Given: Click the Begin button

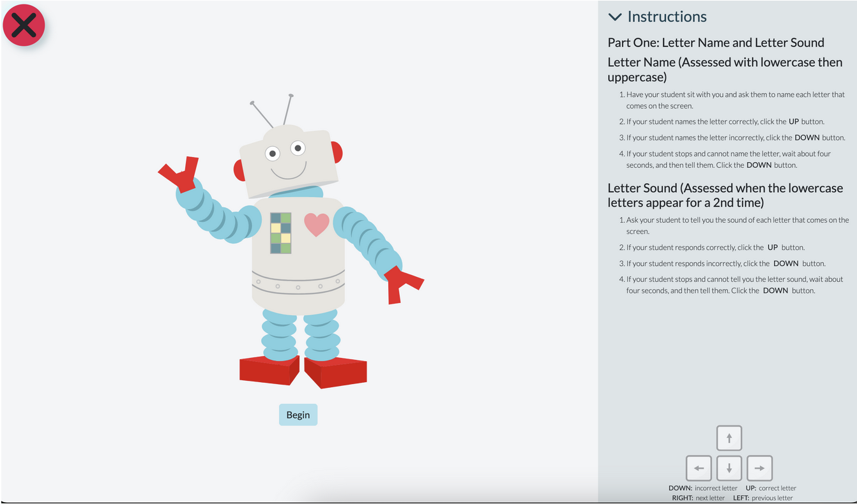Looking at the screenshot, I should [298, 415].
